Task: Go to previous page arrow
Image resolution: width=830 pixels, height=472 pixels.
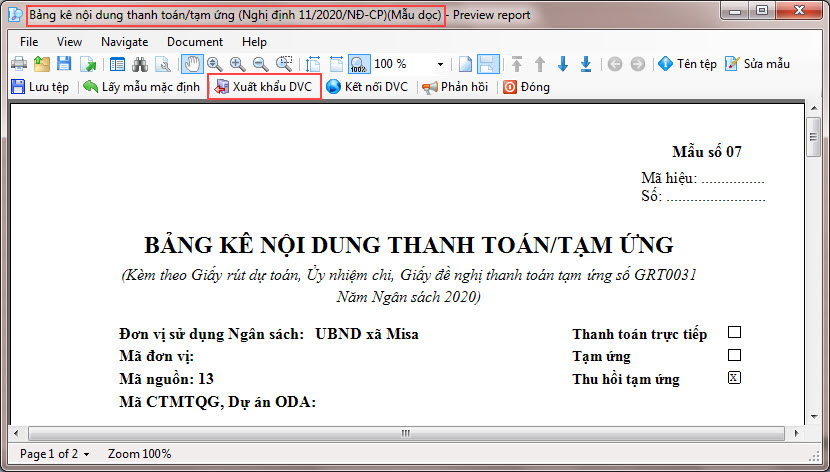Action: 539,64
